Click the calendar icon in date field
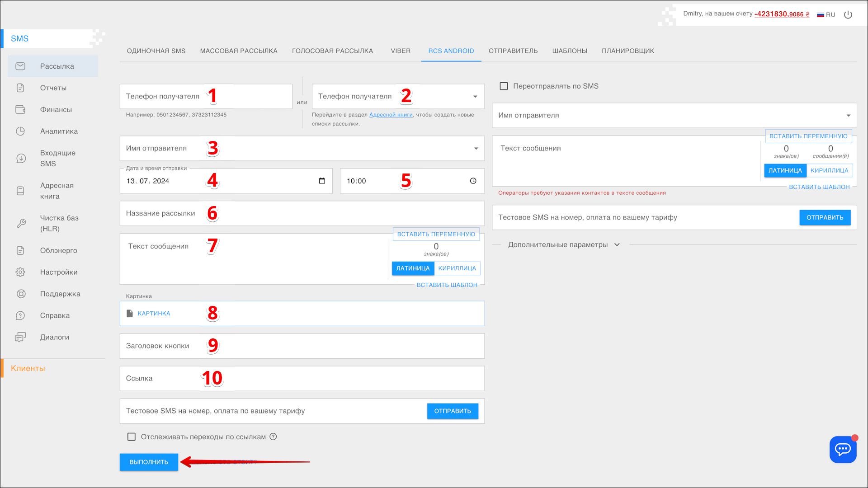The image size is (868, 488). (322, 181)
